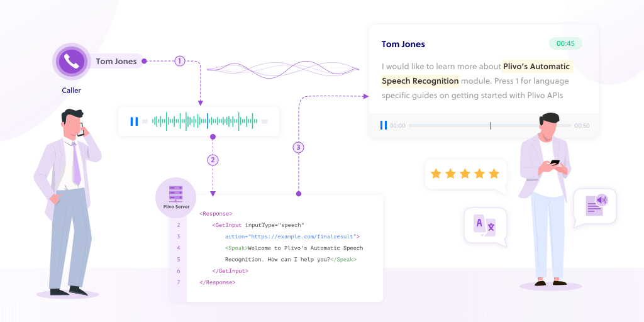Click the language translation icon
The image size is (644, 322).
coord(486,226)
